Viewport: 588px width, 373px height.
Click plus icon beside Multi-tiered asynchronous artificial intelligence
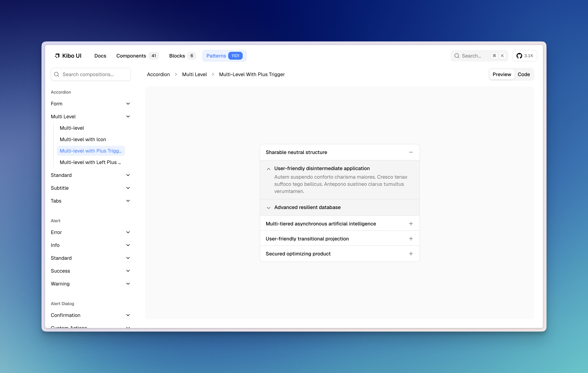(x=411, y=224)
